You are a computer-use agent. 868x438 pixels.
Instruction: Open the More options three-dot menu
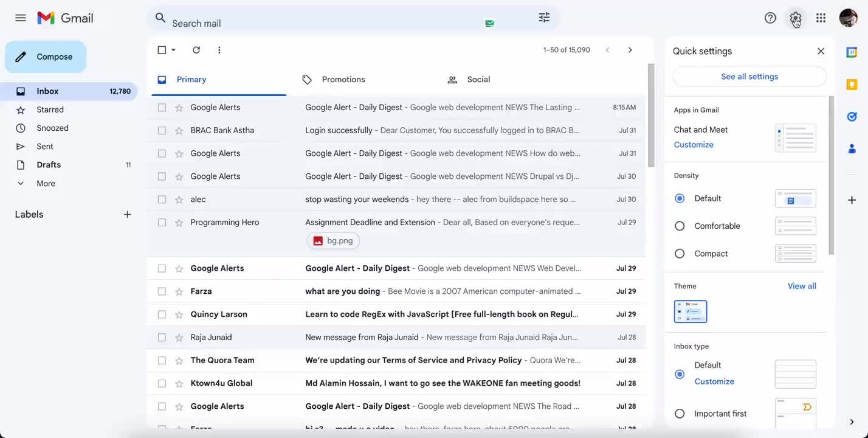click(x=219, y=50)
